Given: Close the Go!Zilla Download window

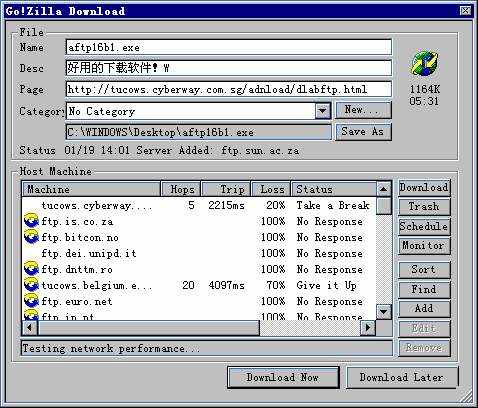Looking at the screenshot, I should 465,11.
